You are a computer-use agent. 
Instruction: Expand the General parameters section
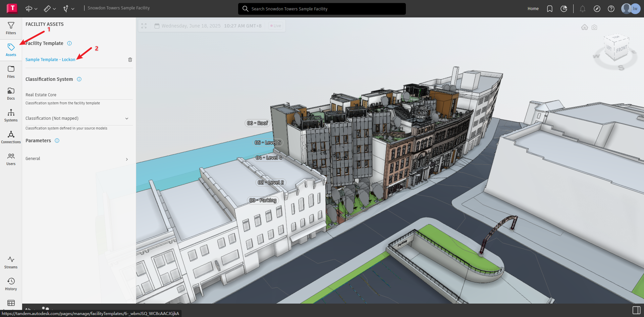point(79,159)
